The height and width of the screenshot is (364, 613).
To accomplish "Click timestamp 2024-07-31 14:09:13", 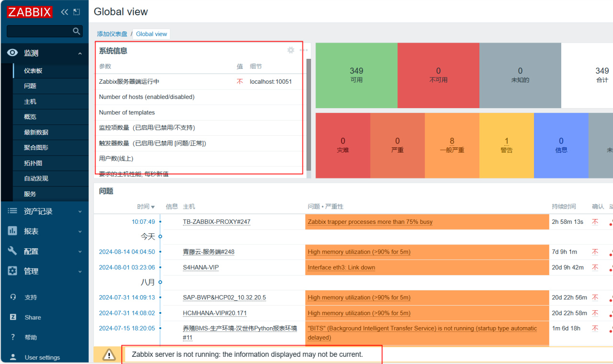I will click(127, 298).
